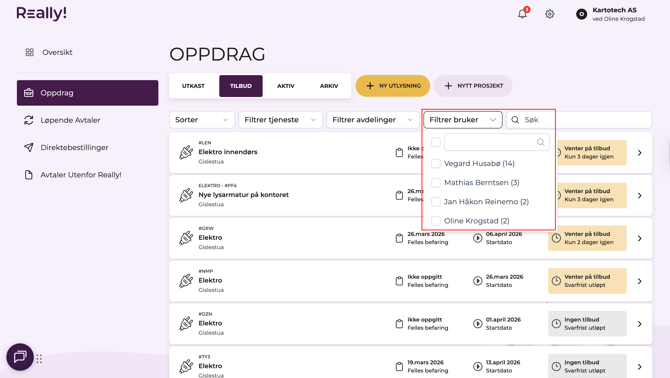The width and height of the screenshot is (670, 378).
Task: Expand #NMP Elektro row chevron
Action: [640, 281]
